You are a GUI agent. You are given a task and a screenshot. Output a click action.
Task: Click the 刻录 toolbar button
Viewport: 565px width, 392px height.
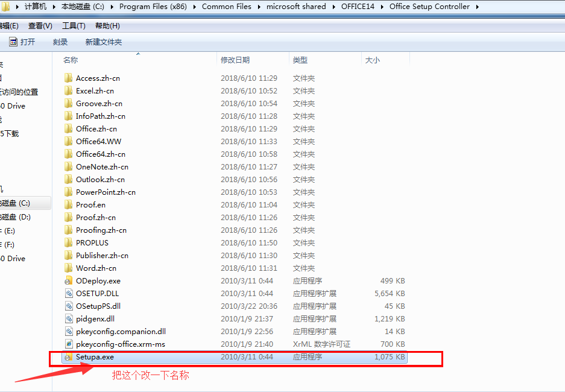point(60,42)
